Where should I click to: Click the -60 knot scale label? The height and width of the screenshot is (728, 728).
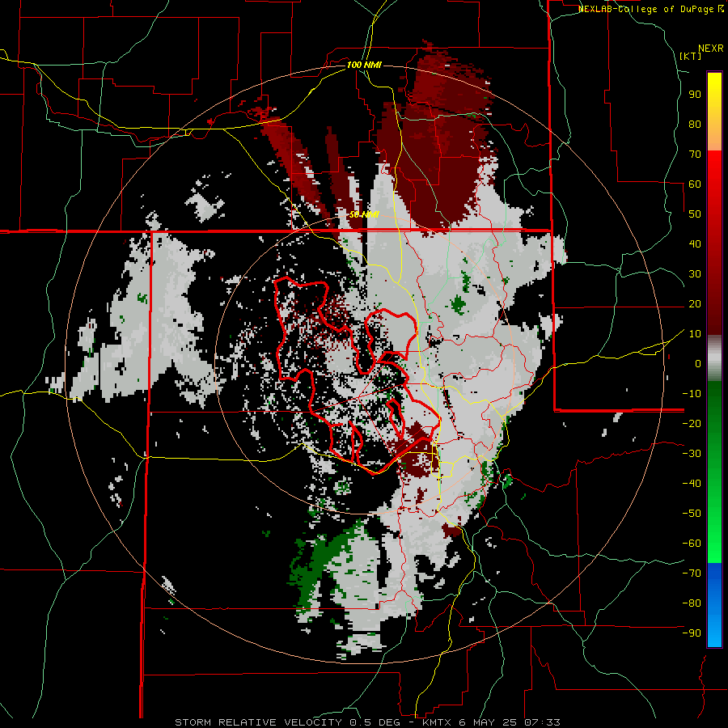coord(692,544)
